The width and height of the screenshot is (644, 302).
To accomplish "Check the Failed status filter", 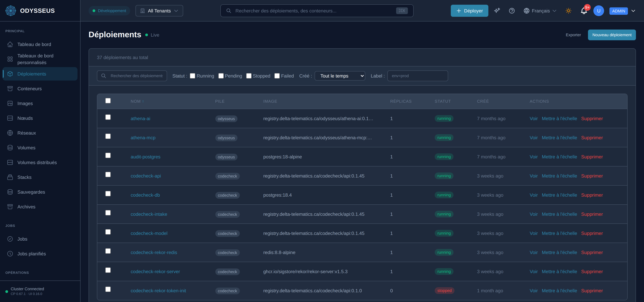I will tap(277, 76).
